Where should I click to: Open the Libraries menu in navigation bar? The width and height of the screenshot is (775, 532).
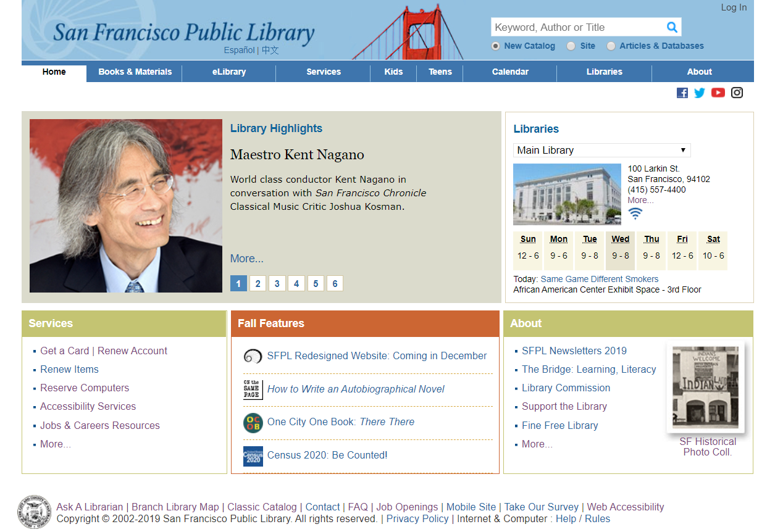point(605,72)
